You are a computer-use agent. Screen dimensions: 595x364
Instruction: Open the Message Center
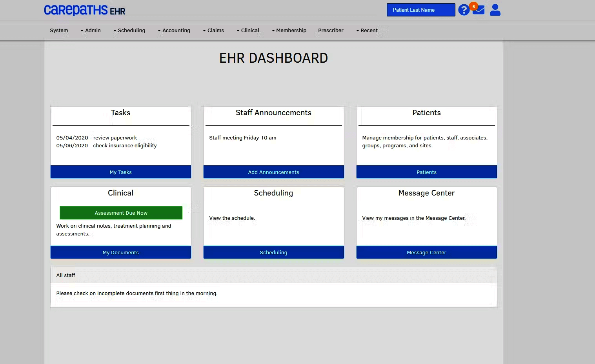coord(426,252)
